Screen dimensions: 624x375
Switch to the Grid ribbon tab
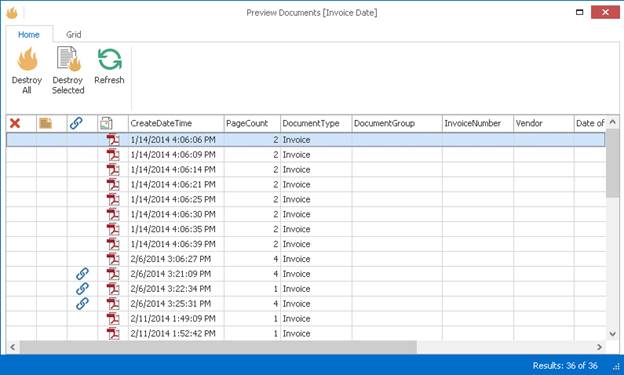tap(74, 35)
